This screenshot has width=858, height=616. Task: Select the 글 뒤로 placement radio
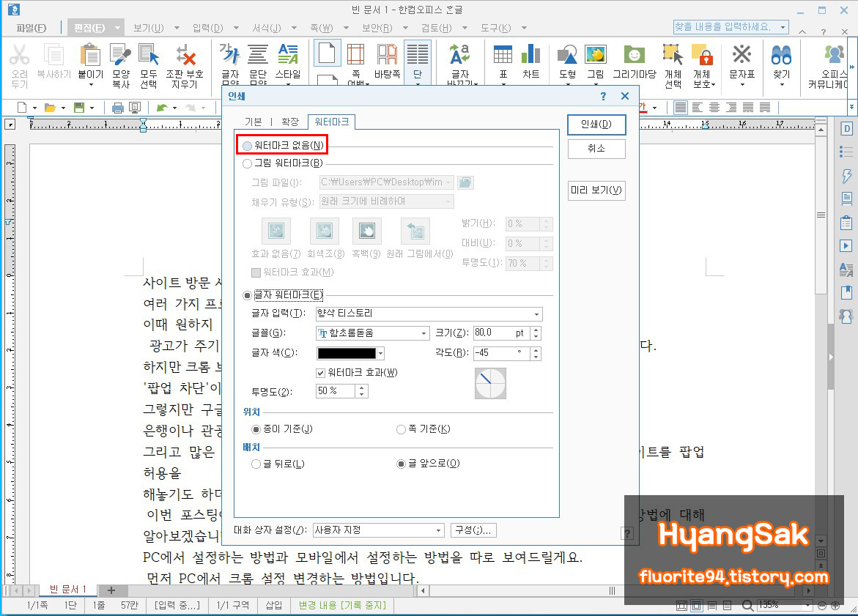pyautogui.click(x=256, y=464)
